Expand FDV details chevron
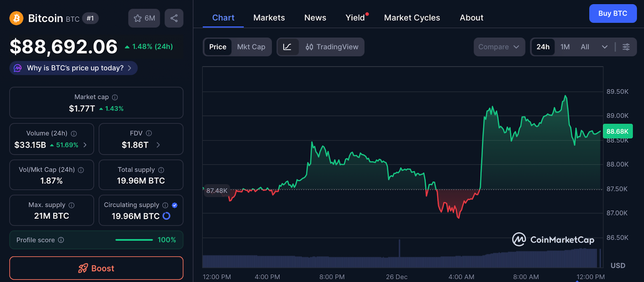 coord(158,145)
